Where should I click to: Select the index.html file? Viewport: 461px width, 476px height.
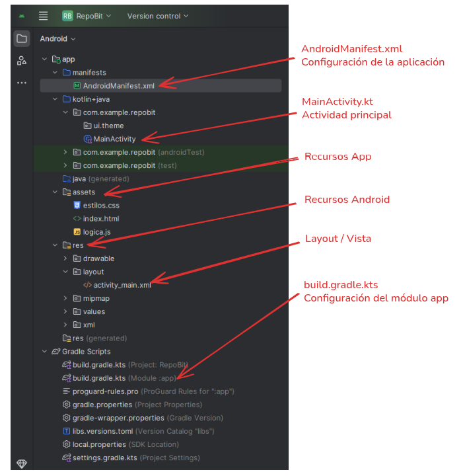point(101,219)
